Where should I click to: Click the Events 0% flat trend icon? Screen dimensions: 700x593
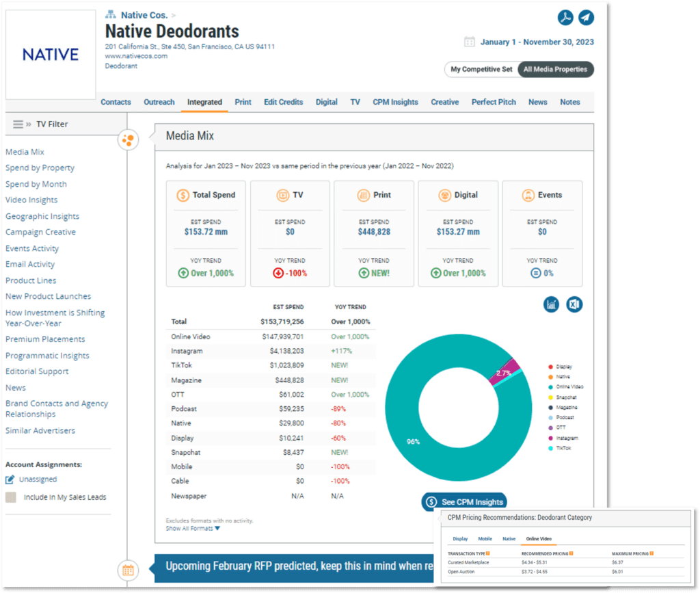pos(536,273)
